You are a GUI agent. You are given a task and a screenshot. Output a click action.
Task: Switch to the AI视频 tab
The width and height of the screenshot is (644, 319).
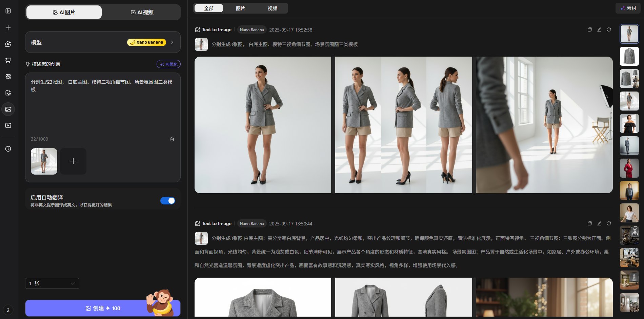coord(142,12)
